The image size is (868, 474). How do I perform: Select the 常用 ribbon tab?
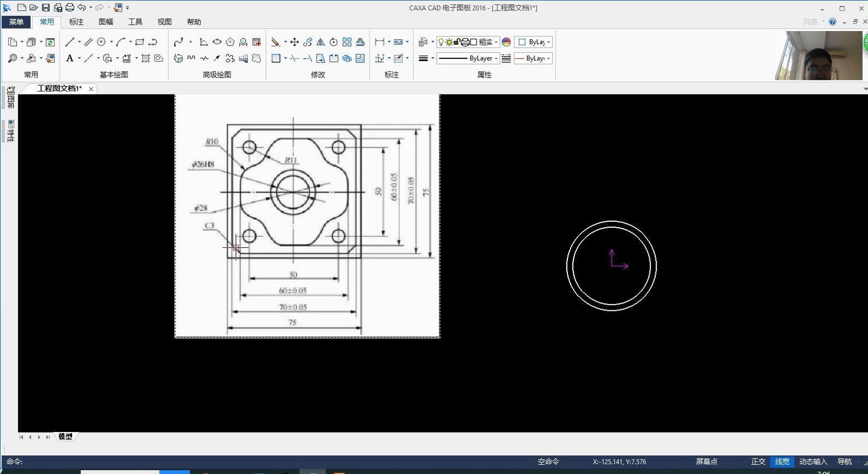click(x=47, y=22)
